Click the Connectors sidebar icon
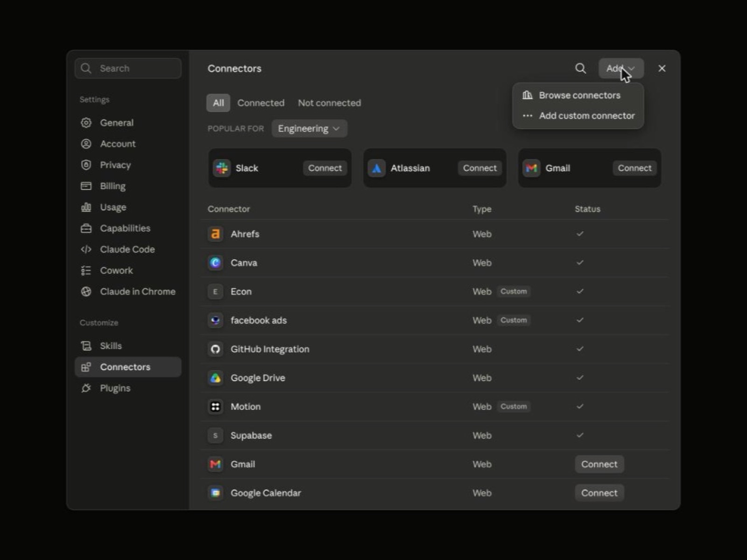 coord(86,367)
